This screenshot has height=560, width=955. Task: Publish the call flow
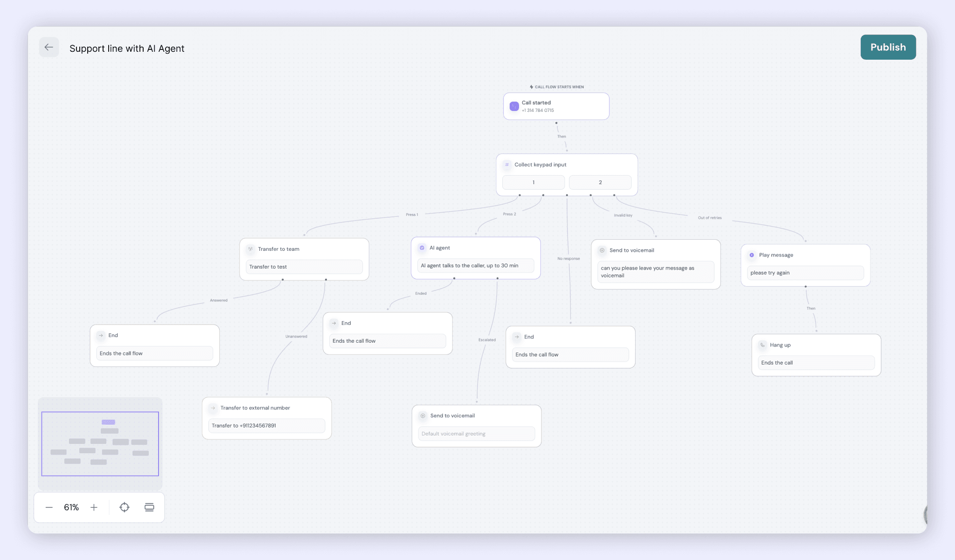[888, 47]
